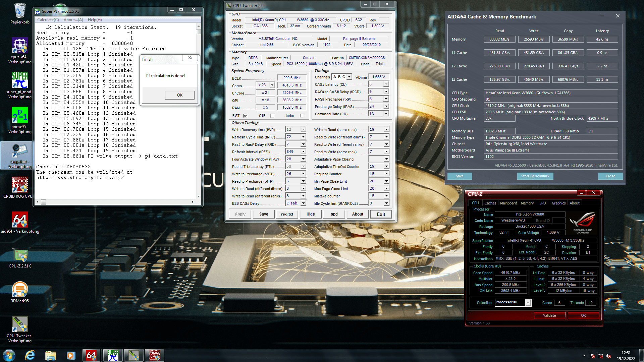Expand Request Counter dropdown
This screenshot has width=644, height=362.
[x=386, y=174]
